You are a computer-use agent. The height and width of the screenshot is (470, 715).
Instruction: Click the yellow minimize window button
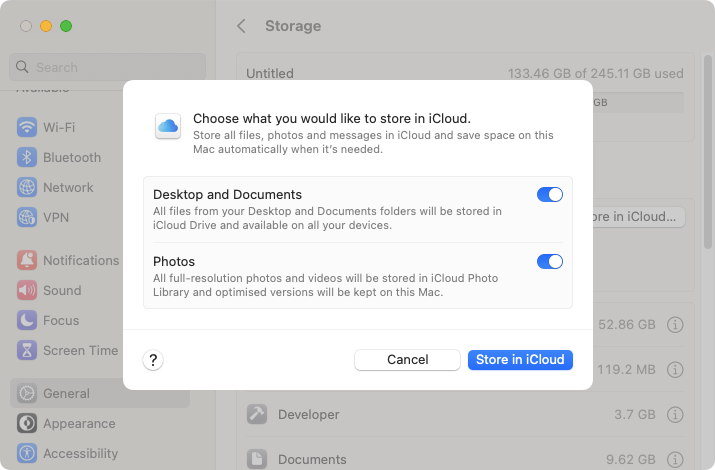(x=46, y=26)
